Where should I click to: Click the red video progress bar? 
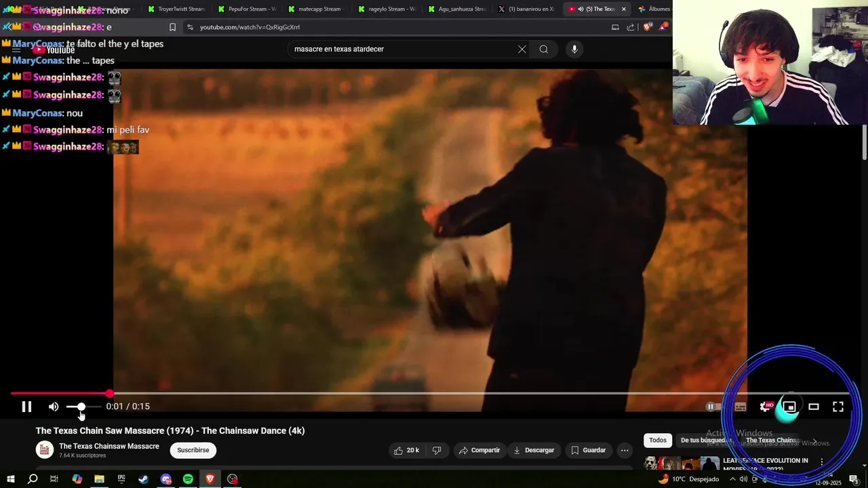click(x=60, y=393)
